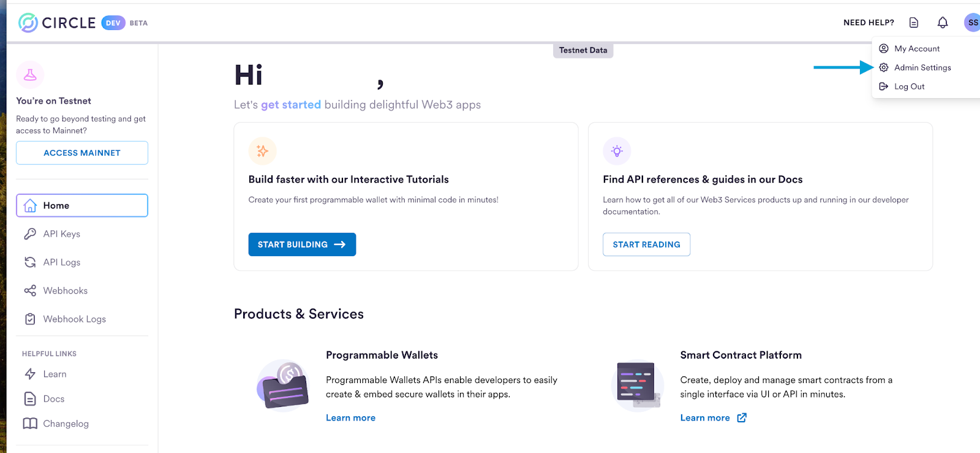Click the notification bell icon

[x=943, y=23]
